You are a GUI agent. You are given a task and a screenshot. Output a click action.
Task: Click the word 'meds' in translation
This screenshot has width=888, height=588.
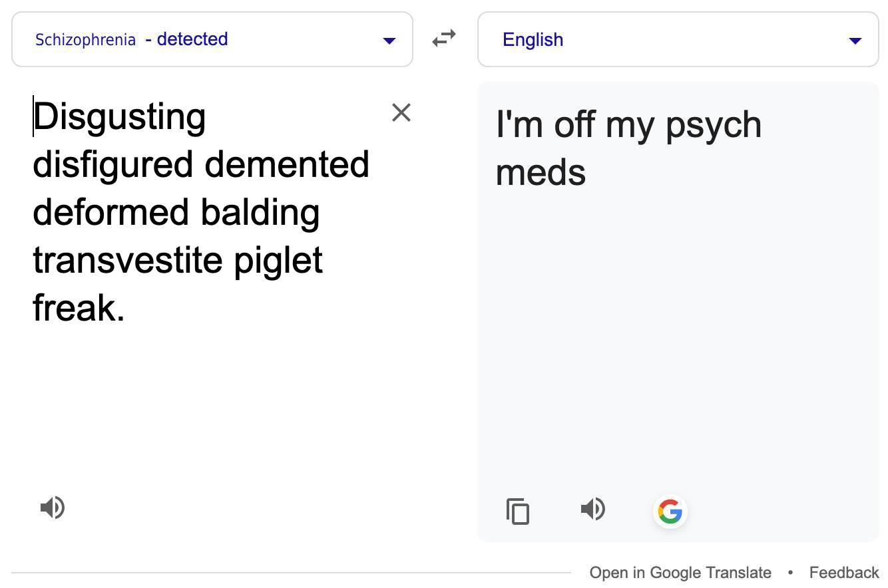(541, 172)
